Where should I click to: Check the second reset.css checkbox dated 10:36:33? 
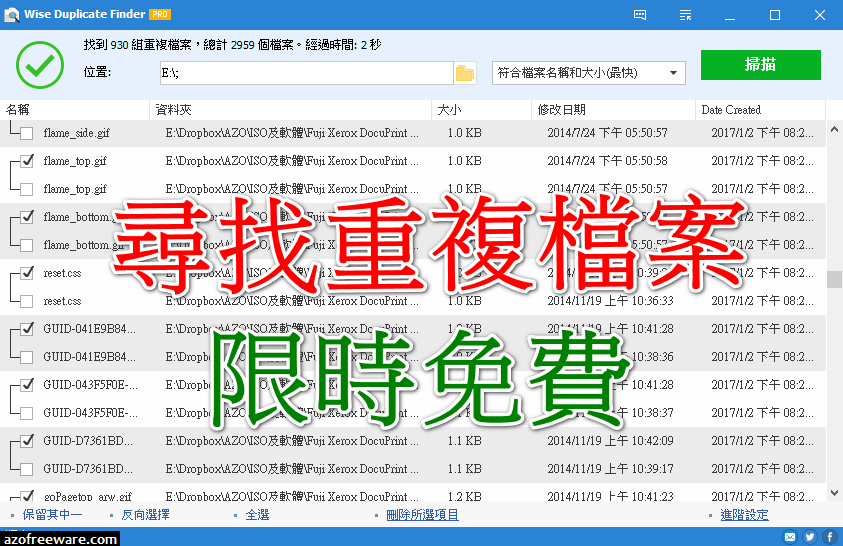tap(26, 301)
